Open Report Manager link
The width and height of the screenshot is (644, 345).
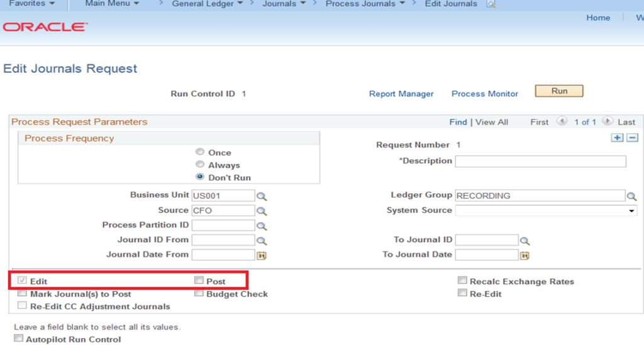tap(401, 94)
